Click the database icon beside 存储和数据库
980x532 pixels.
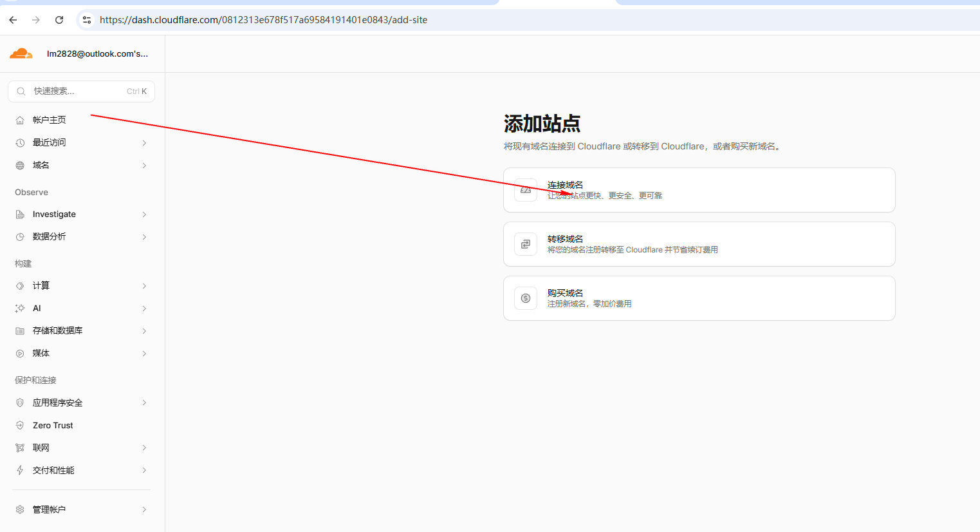(20, 331)
